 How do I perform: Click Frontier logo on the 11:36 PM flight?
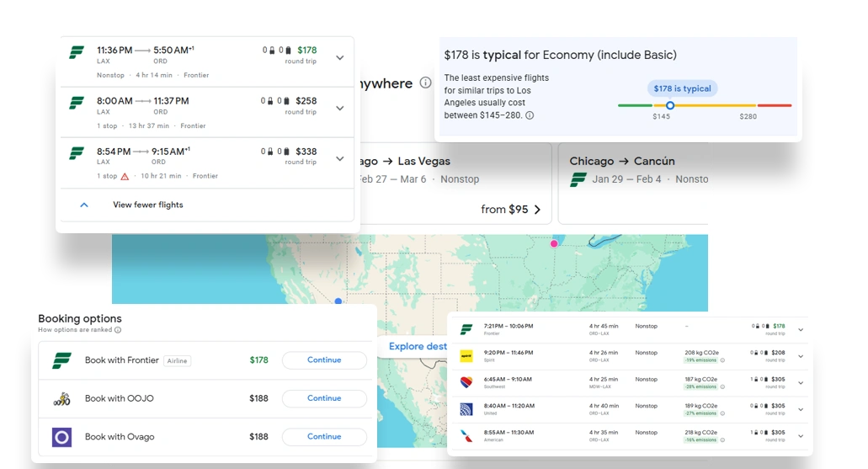[77, 52]
